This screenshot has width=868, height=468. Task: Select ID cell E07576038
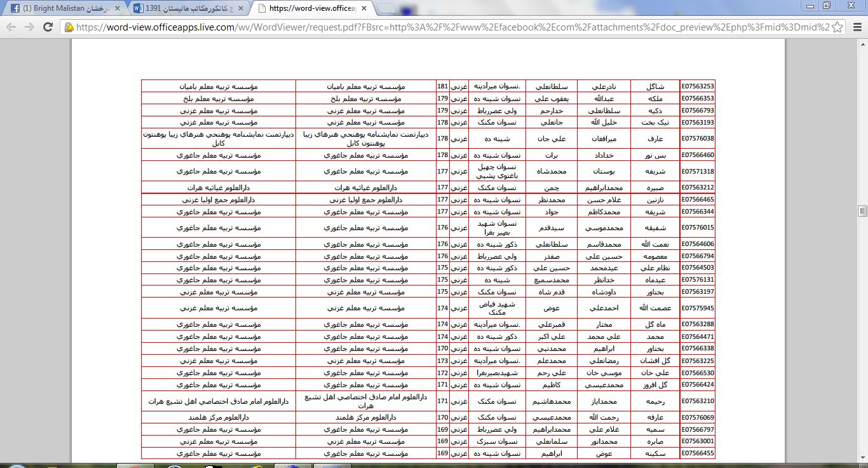697,139
